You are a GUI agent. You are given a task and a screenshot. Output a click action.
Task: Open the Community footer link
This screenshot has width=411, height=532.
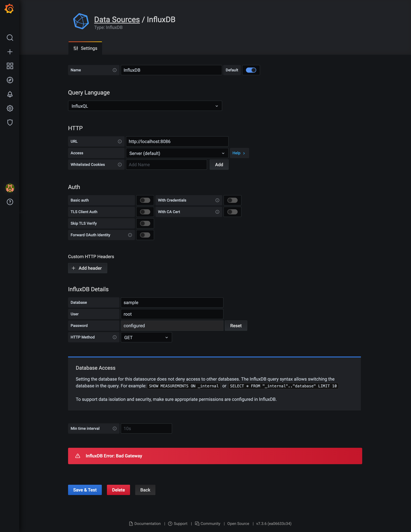(208, 523)
